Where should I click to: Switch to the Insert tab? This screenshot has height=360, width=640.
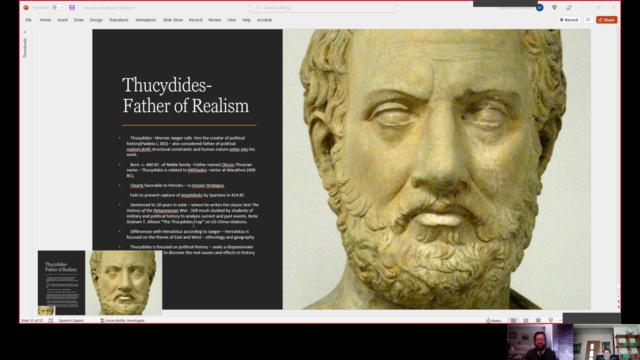click(62, 20)
